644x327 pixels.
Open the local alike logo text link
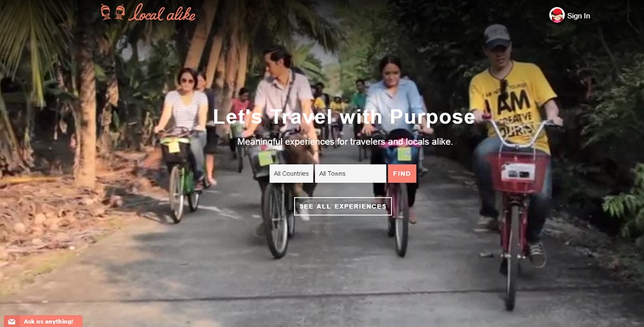point(162,13)
